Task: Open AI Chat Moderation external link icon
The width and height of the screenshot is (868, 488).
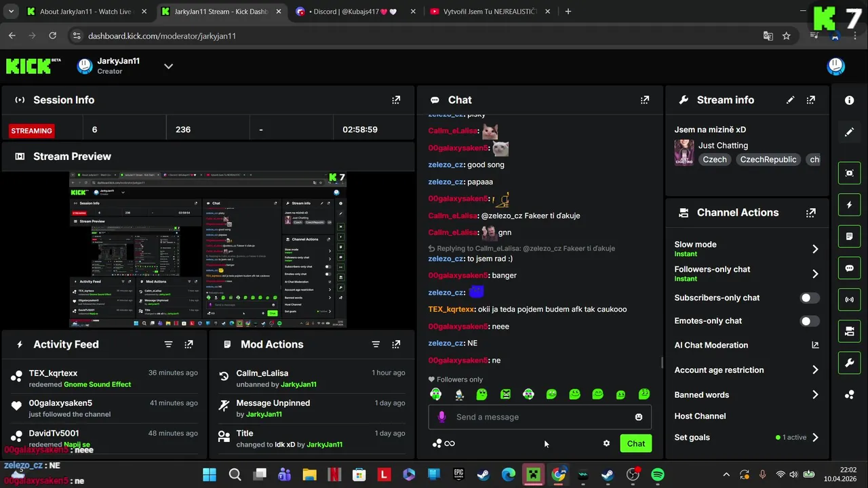Action: 815,345
